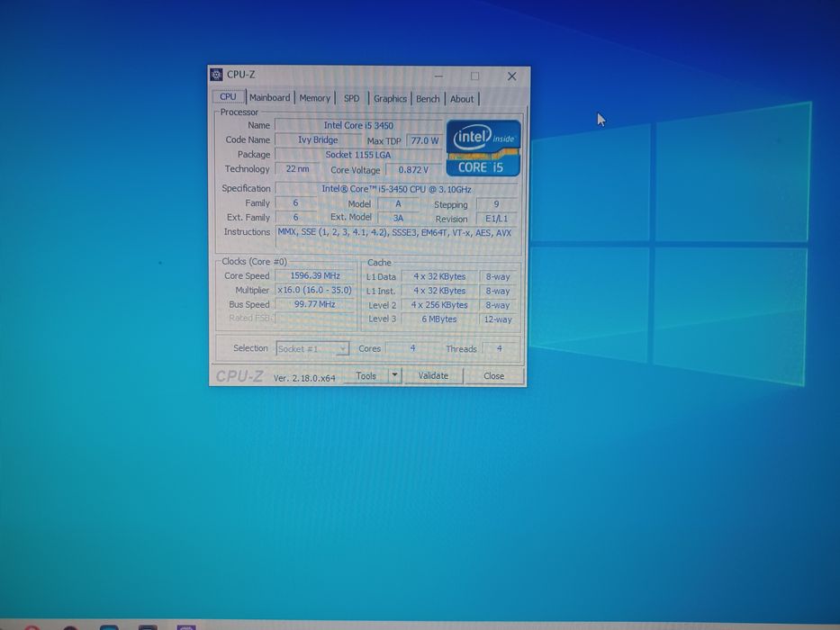Click the Multiplier value x16.0 (16.0 - 35.0)
This screenshot has height=630, width=840.
[x=315, y=290]
